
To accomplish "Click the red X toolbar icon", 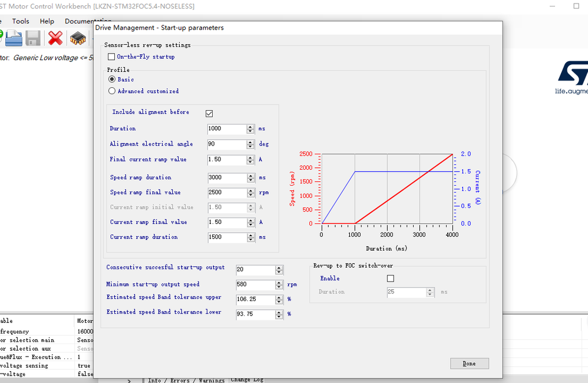I will tap(55, 38).
